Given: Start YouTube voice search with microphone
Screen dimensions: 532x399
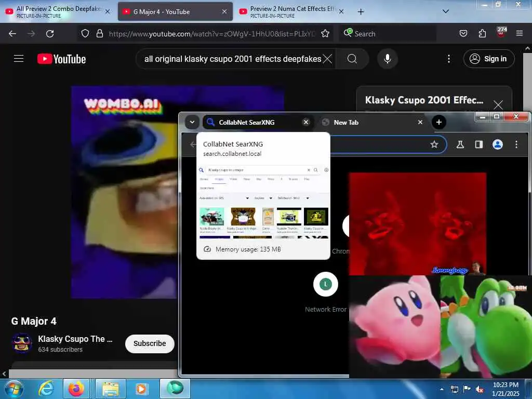Looking at the screenshot, I should pos(387,59).
